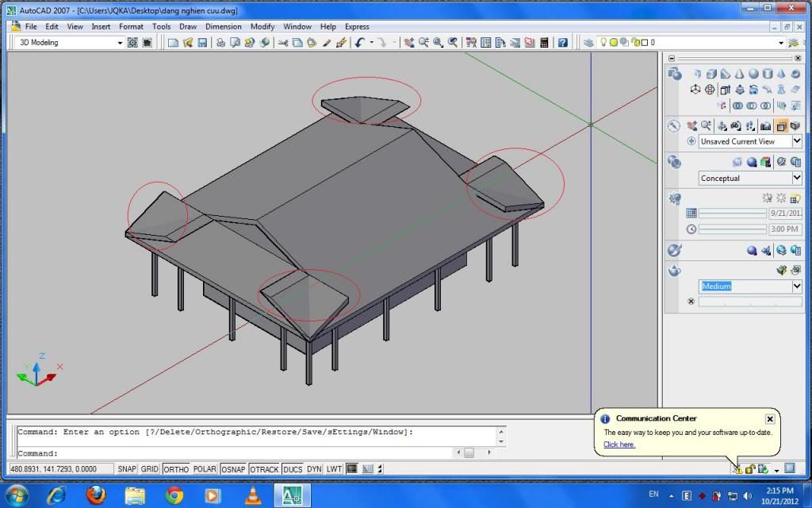Click the realistic visual style sphere icon
Viewport: 812px width, 508px height.
(752, 162)
